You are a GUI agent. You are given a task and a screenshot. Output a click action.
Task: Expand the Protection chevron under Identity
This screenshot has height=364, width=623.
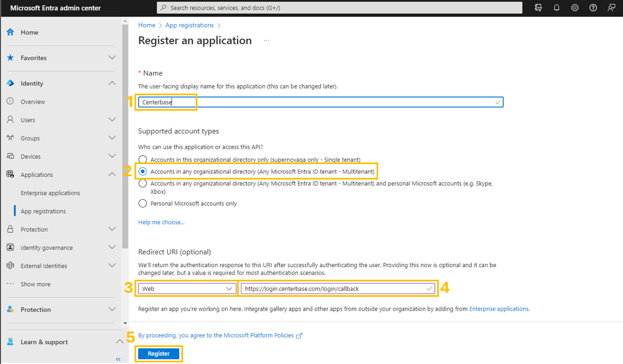(112, 229)
